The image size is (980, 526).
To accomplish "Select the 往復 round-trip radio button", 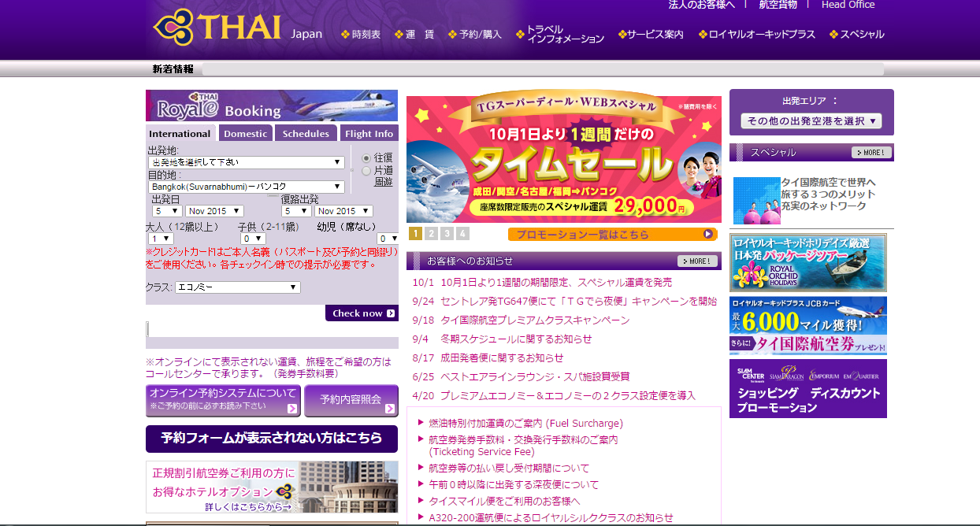I will 366,157.
